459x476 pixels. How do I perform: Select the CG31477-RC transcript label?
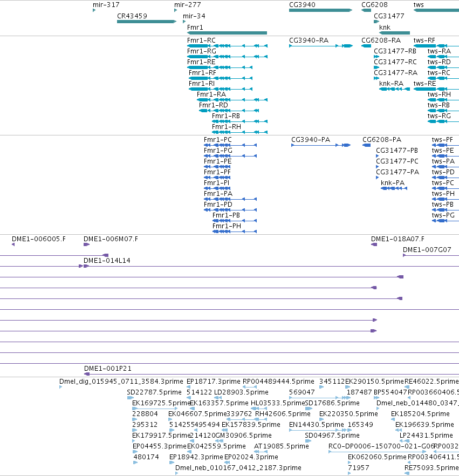[x=395, y=62]
